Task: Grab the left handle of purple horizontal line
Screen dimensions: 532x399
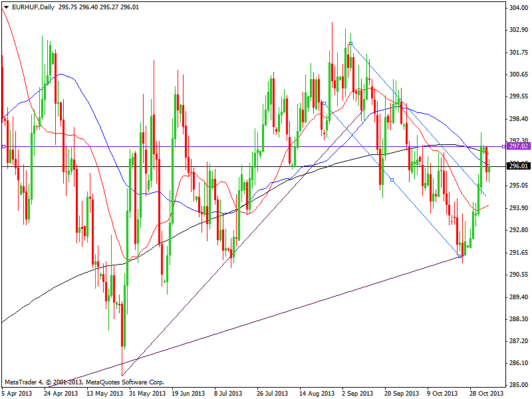Action: point(4,146)
